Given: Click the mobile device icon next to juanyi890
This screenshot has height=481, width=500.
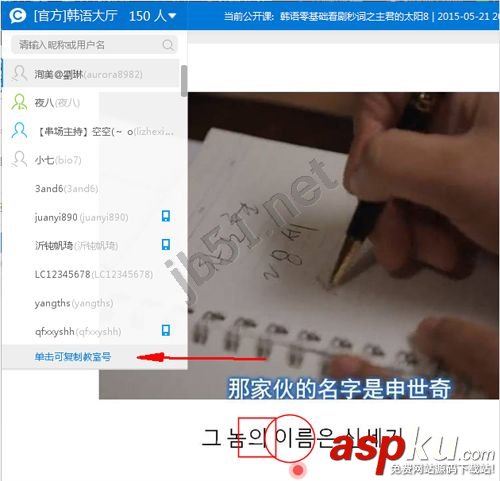Looking at the screenshot, I should [166, 216].
